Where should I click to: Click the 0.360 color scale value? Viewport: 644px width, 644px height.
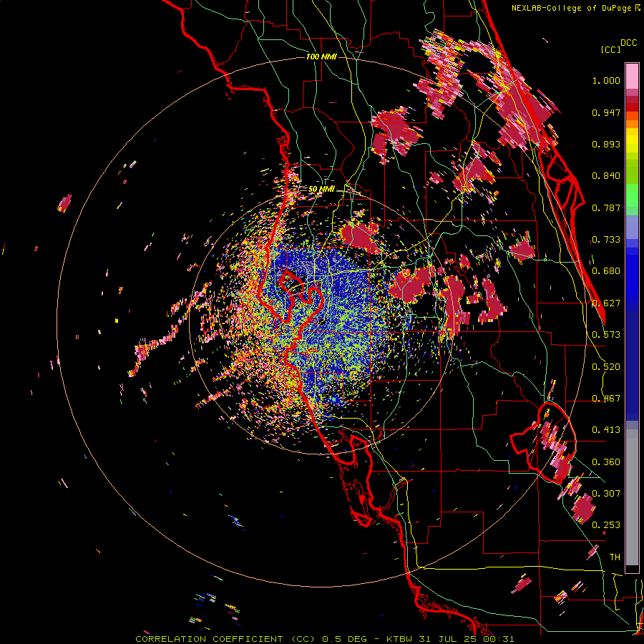point(606,462)
